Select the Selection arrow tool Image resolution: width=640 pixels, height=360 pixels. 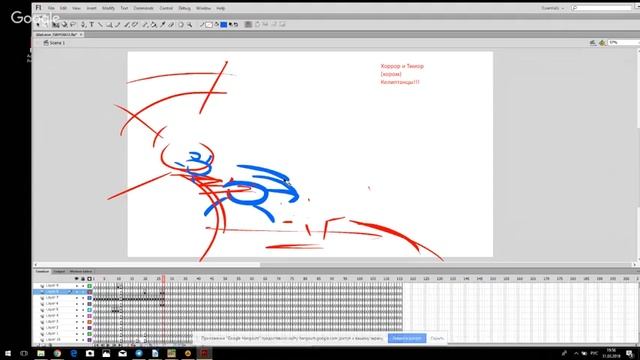pyautogui.click(x=38, y=24)
